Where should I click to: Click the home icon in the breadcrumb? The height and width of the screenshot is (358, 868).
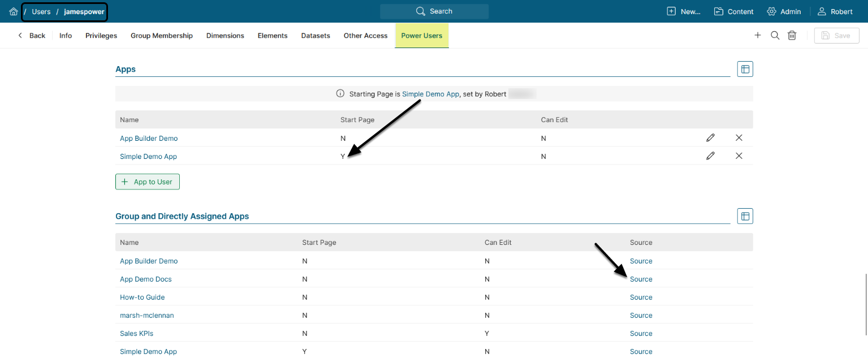click(x=14, y=11)
